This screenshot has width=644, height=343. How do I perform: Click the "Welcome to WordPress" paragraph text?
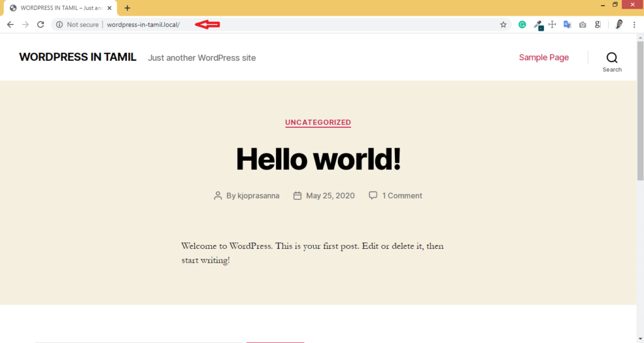[x=313, y=253]
